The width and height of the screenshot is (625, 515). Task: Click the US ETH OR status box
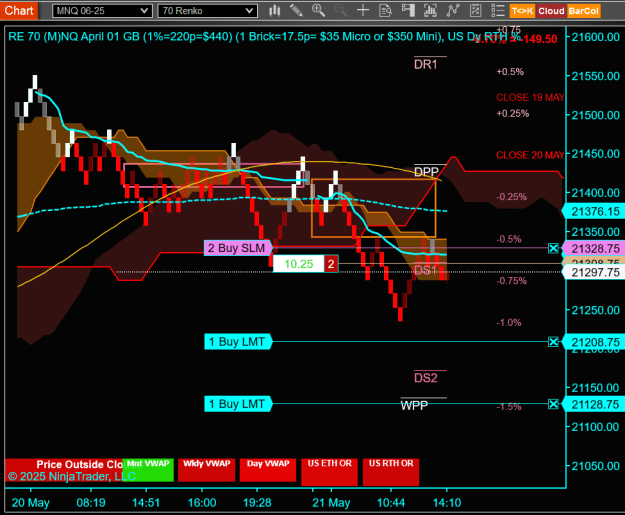[x=330, y=472]
